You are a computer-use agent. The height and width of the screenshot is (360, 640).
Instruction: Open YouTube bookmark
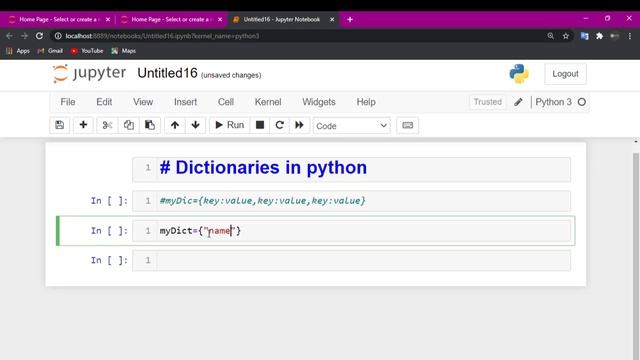click(x=87, y=51)
